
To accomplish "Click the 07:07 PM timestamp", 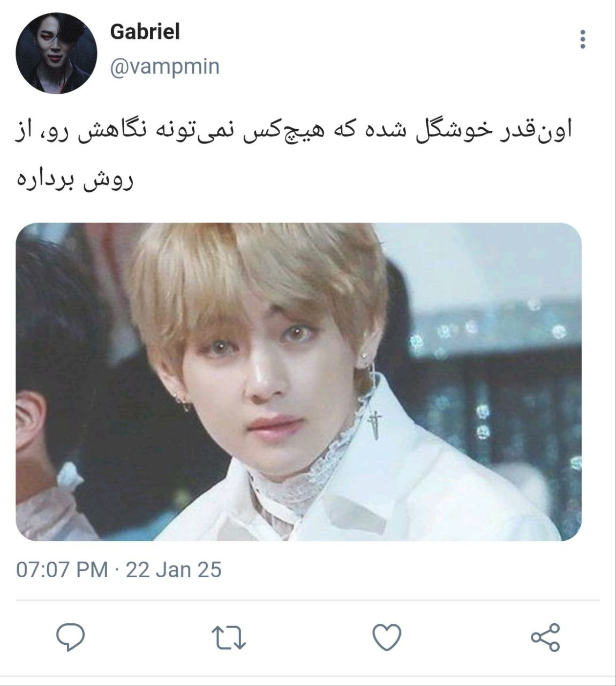I will 62,570.
